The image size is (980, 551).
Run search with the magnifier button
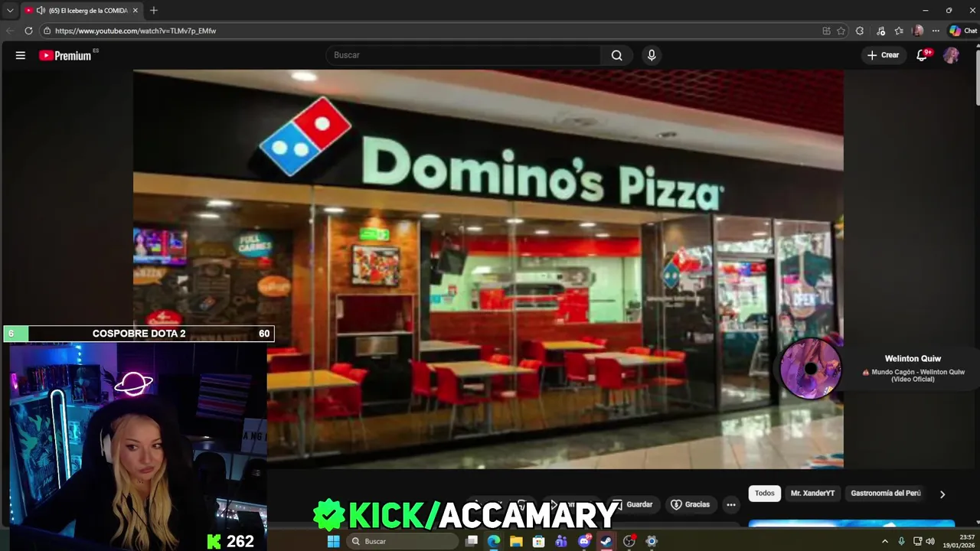coord(616,55)
